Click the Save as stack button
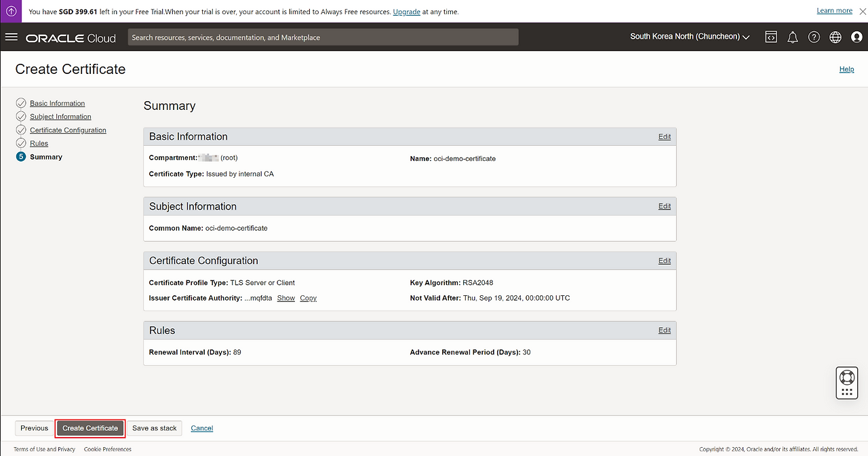The height and width of the screenshot is (456, 868). (x=154, y=428)
